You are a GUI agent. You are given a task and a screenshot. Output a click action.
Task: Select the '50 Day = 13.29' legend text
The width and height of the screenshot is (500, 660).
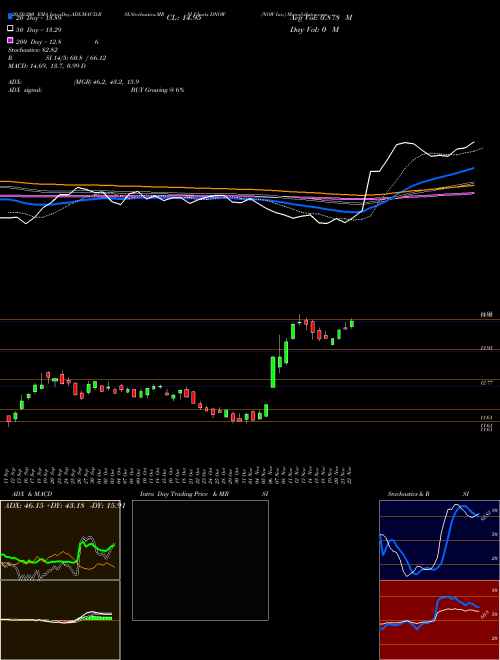point(37,29)
